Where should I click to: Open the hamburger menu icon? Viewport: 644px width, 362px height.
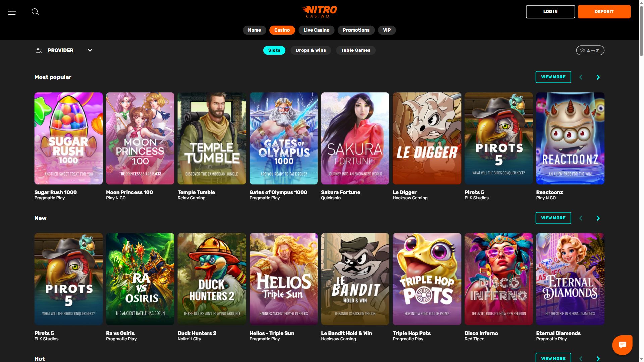click(12, 12)
